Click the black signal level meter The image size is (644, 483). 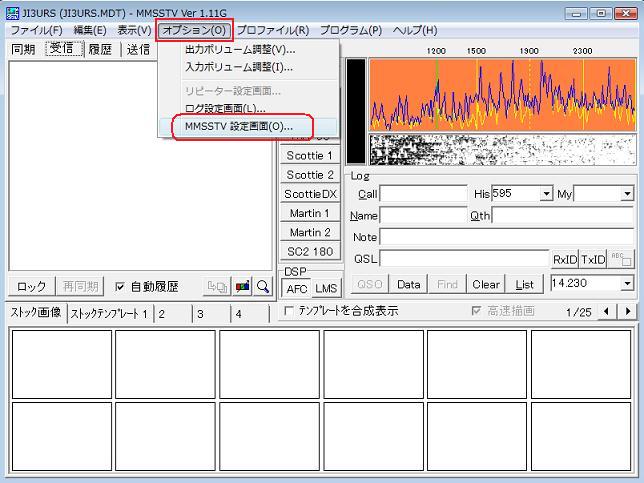[x=356, y=111]
